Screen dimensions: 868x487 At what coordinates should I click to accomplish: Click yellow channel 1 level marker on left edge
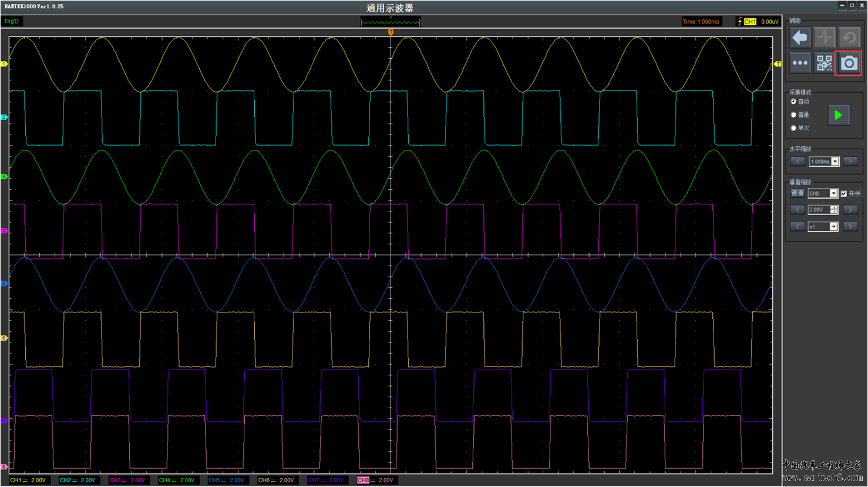click(x=4, y=64)
